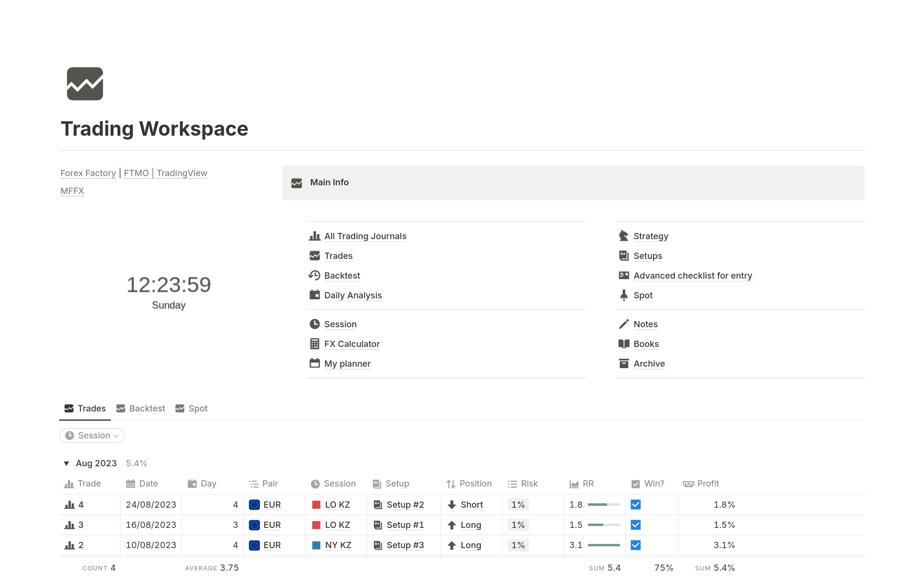Image resolution: width=924 pixels, height=577 pixels.
Task: Follow the TradingView link
Action: coord(182,173)
